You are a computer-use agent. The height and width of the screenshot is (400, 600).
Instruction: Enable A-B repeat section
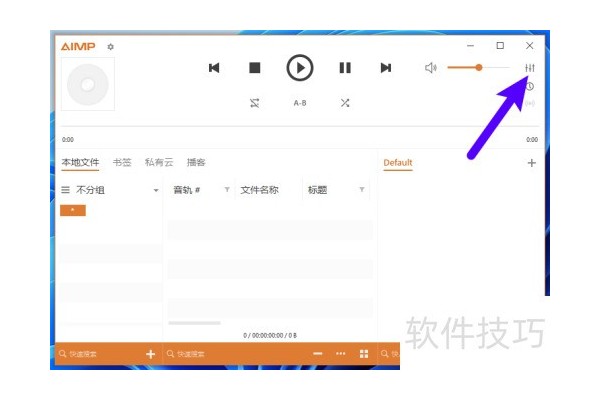(300, 103)
